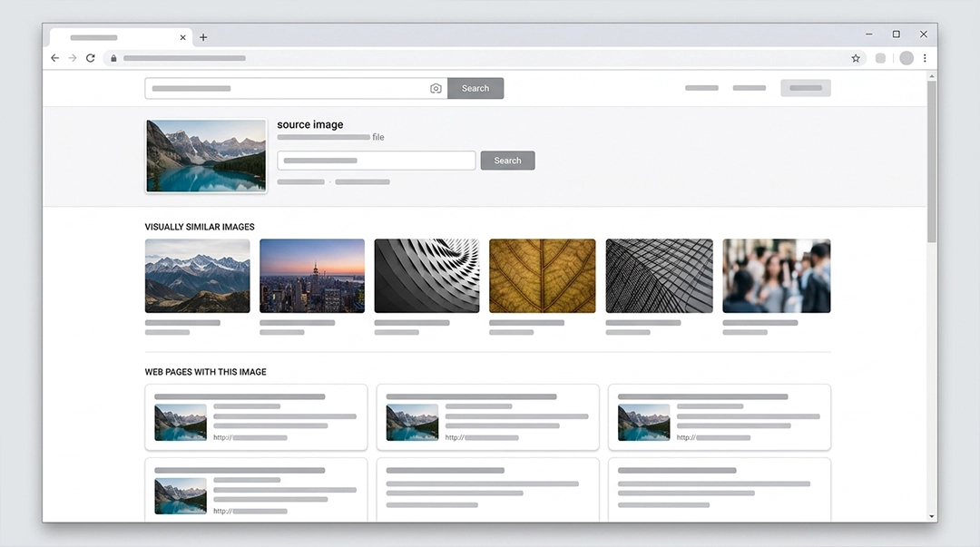Click the 'VISUALLY SIMILAR IMAGES' heading
This screenshot has width=980, height=547.
pyautogui.click(x=200, y=227)
